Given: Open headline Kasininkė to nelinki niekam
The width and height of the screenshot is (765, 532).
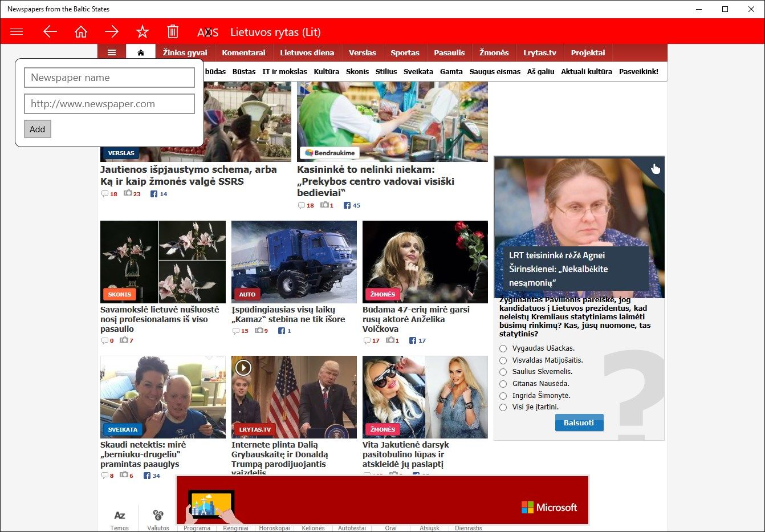Looking at the screenshot, I should 376,181.
